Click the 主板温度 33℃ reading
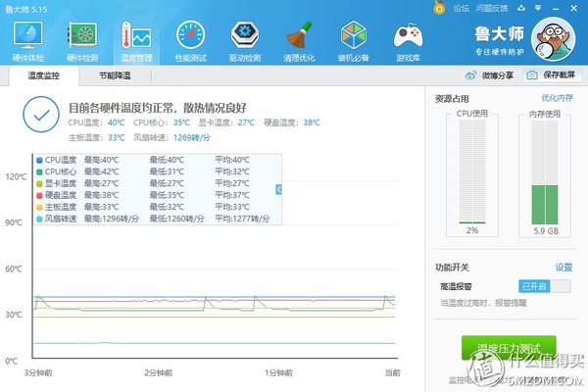588x392 pixels. (117, 137)
